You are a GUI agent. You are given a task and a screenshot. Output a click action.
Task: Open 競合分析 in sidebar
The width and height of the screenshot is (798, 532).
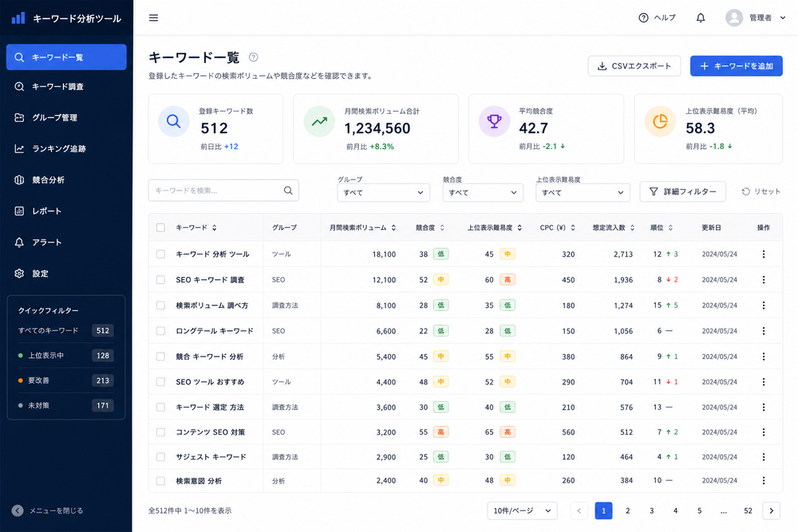pyautogui.click(x=66, y=179)
